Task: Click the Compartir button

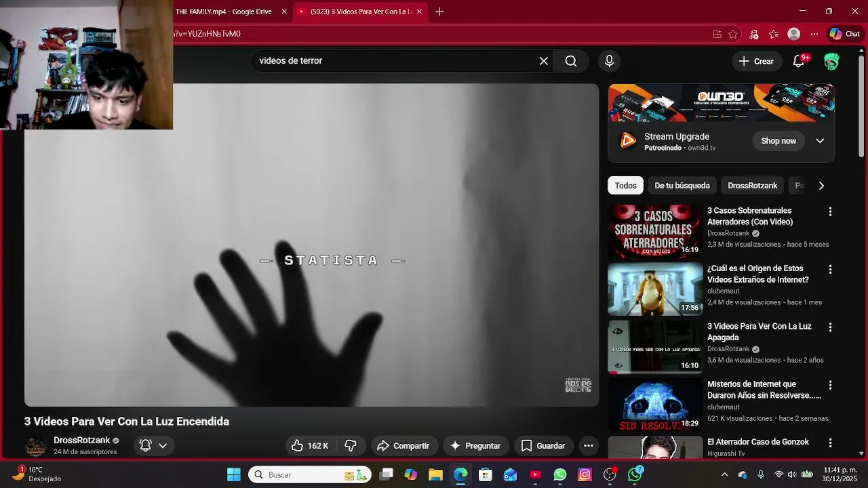Action: pos(403,445)
